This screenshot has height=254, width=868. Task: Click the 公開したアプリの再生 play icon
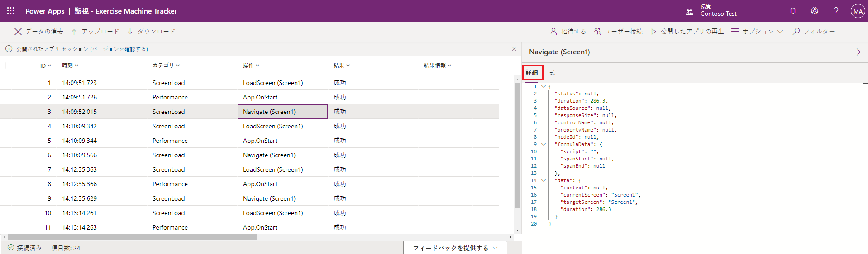(654, 32)
